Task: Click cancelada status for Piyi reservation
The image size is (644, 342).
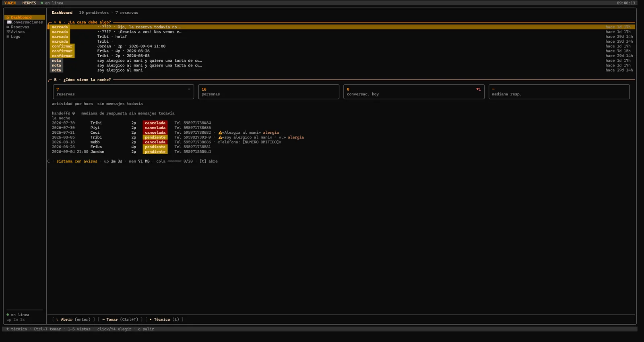Action: point(155,128)
